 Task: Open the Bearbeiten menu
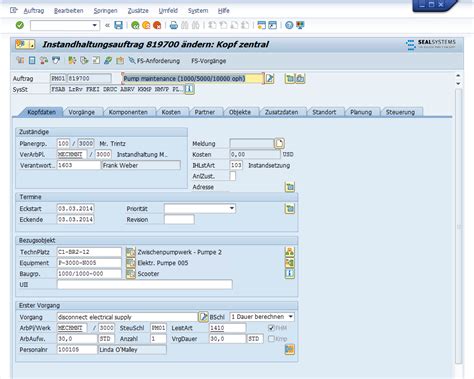68,11
